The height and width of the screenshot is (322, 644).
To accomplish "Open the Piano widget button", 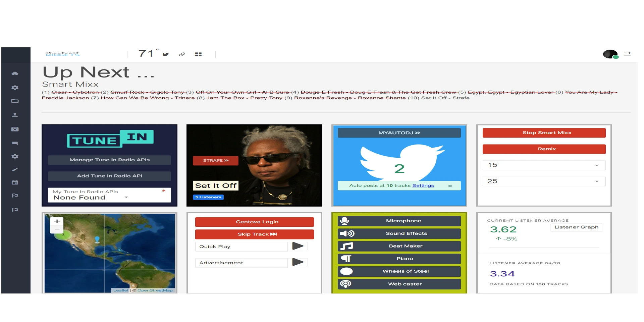I will 399,259.
